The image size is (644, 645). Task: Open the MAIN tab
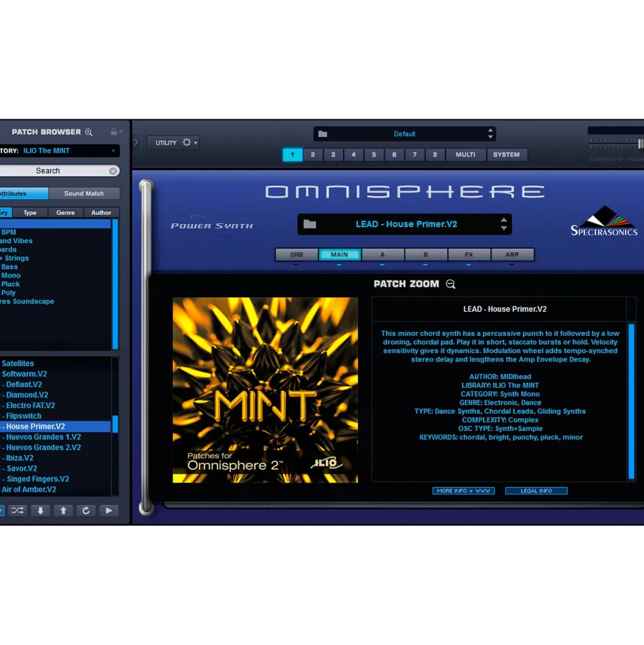[x=339, y=255]
